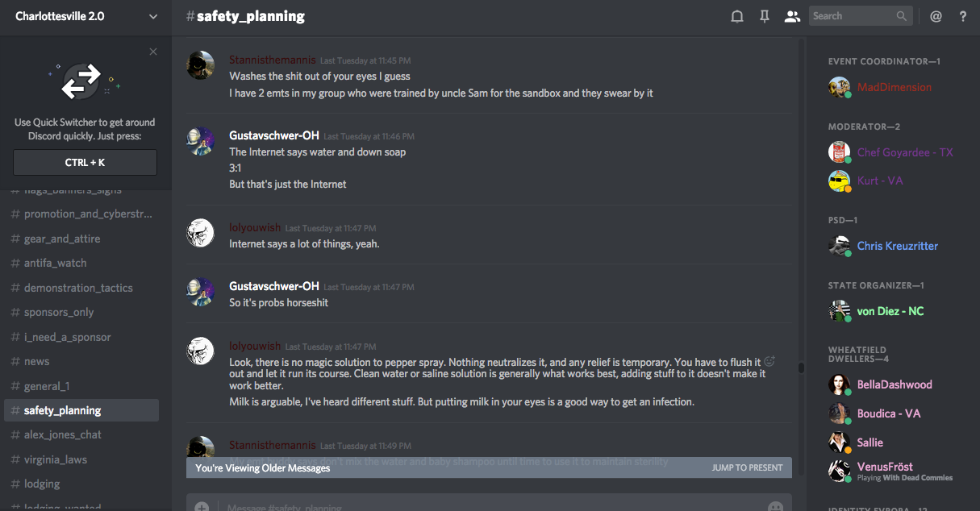Viewport: 980px width, 511px height.
Task: Select the virginia_laws channel
Action: (x=55, y=459)
